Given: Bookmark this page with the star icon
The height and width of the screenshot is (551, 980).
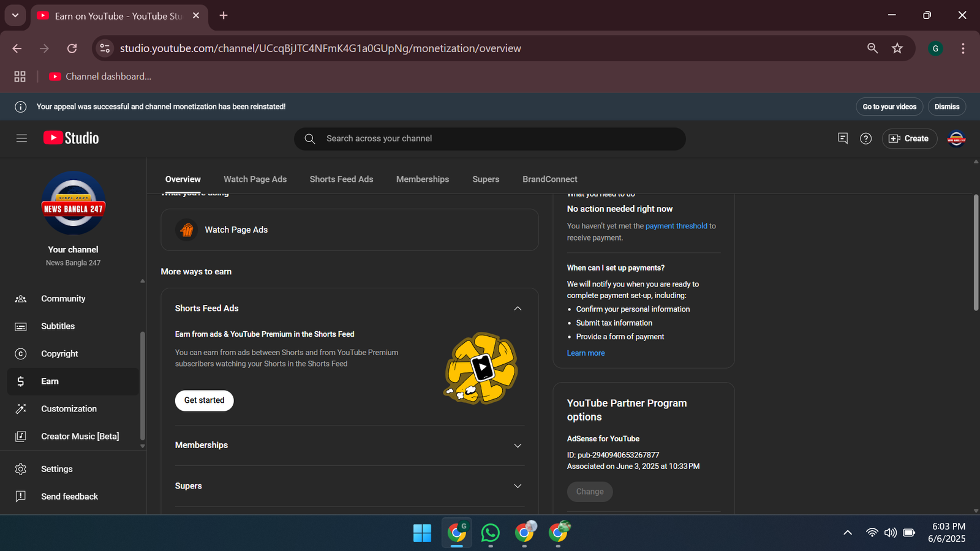Looking at the screenshot, I should pos(897,48).
